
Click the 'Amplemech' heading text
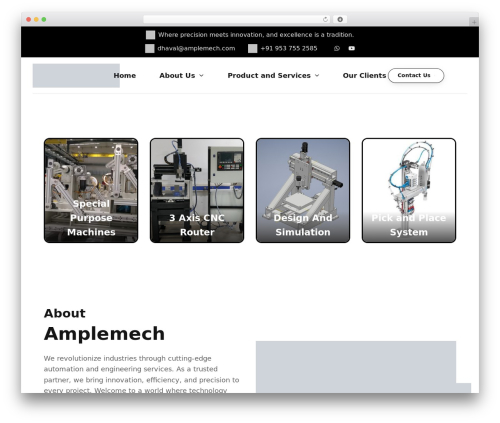104,334
